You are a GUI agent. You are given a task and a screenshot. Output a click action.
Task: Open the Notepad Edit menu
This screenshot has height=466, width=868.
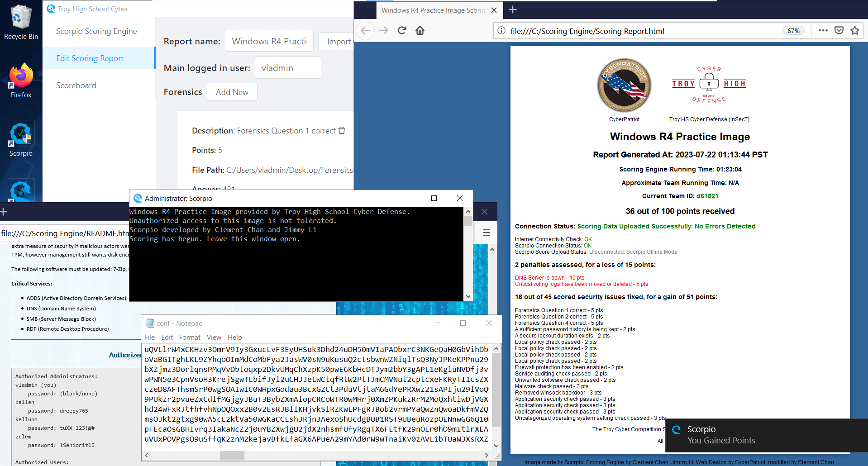[167, 338]
